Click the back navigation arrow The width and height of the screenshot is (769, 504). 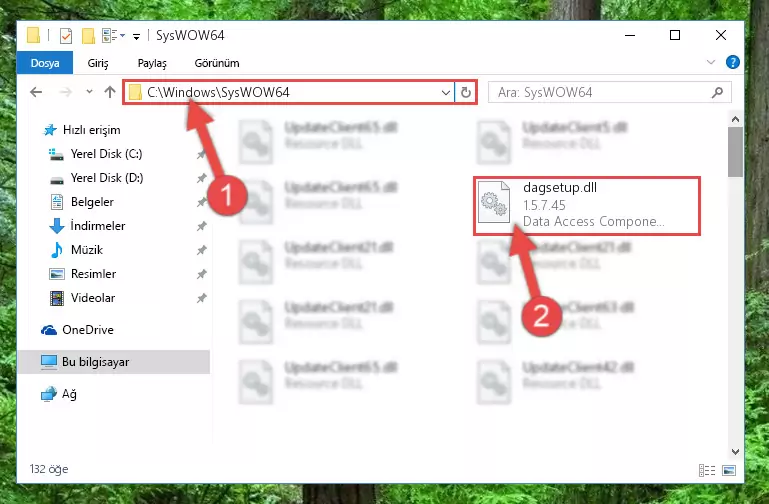[36, 92]
